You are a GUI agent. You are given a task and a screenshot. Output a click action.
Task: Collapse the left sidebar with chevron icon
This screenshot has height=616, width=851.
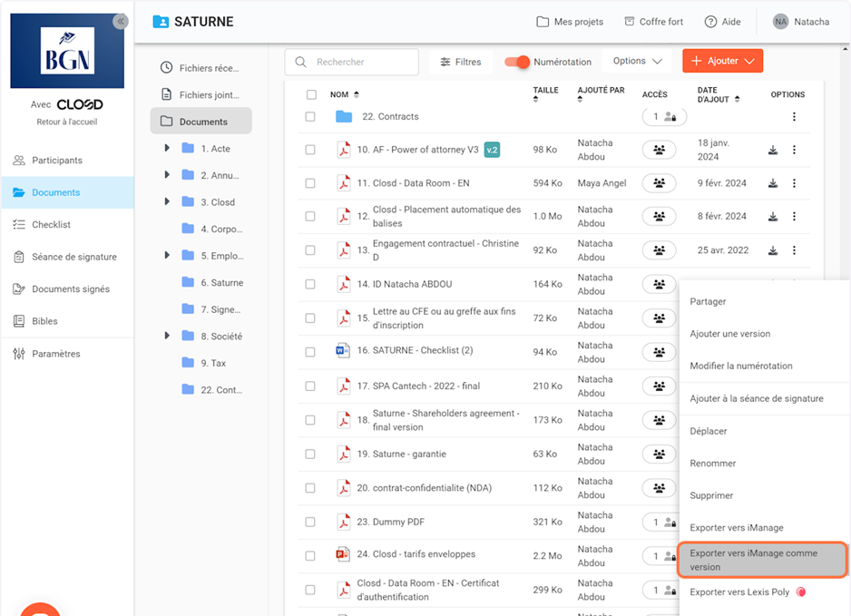[120, 22]
